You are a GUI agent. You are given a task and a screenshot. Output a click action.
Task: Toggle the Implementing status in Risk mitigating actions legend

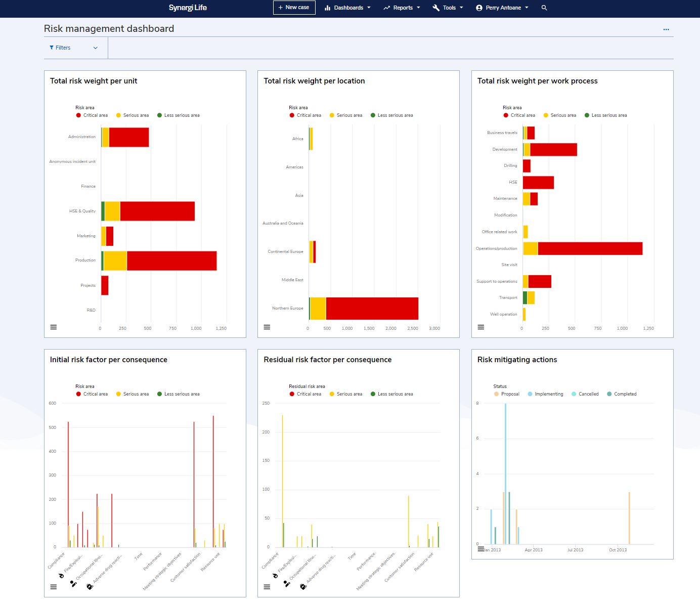[545, 394]
